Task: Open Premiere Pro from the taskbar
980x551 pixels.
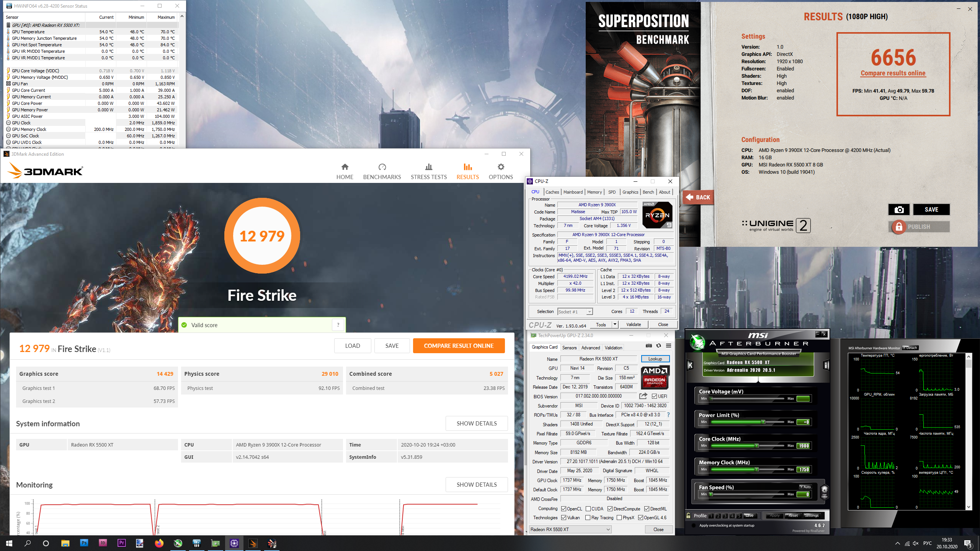Action: click(121, 543)
